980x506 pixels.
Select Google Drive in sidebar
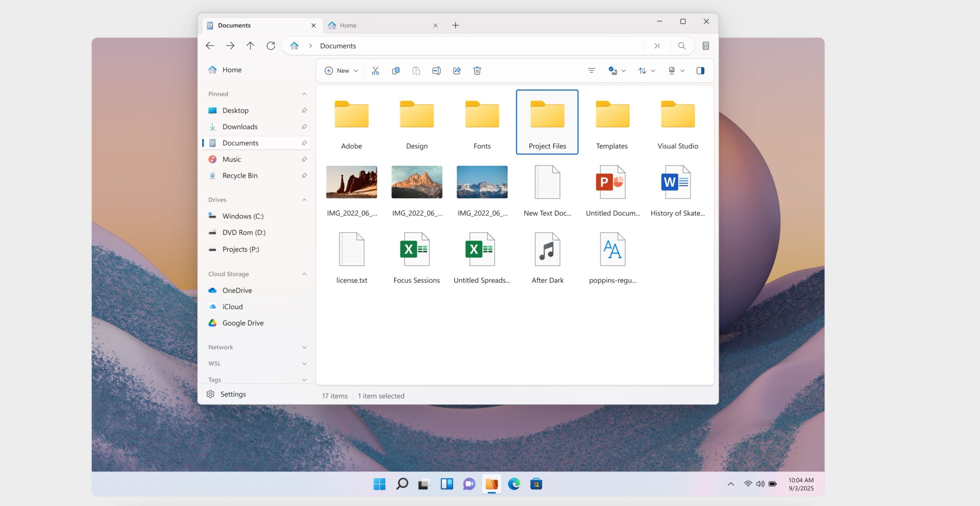click(243, 323)
